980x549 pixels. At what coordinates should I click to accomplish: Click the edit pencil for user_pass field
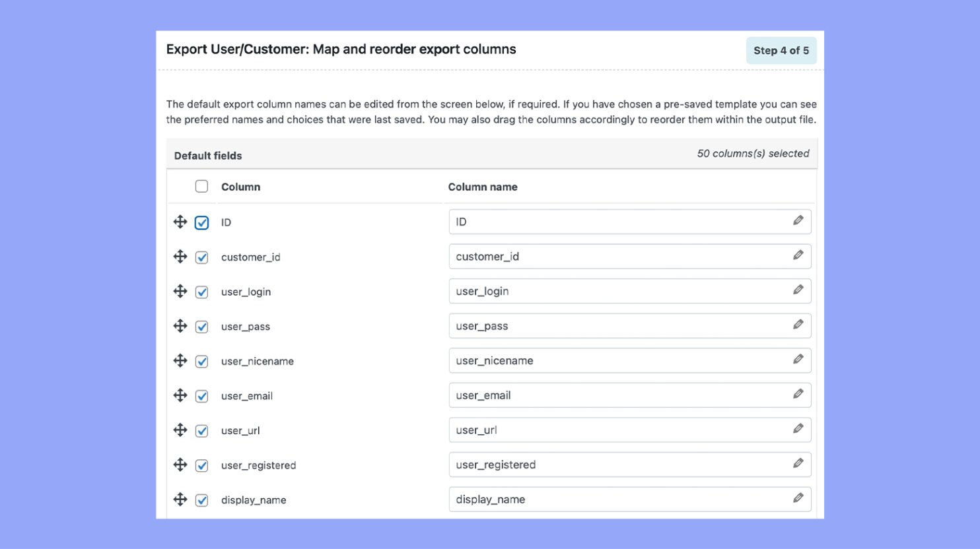pyautogui.click(x=798, y=324)
